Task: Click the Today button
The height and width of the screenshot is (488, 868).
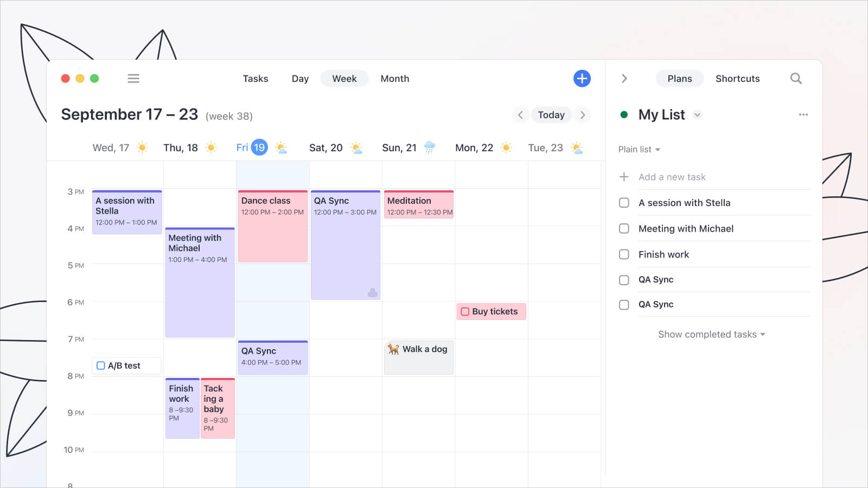Action: pyautogui.click(x=551, y=114)
